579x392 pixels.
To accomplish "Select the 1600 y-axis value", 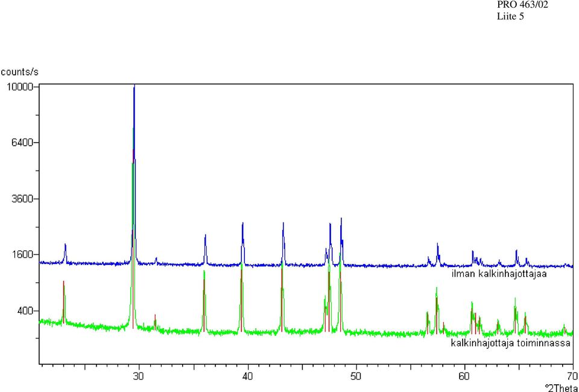I will coord(21,254).
